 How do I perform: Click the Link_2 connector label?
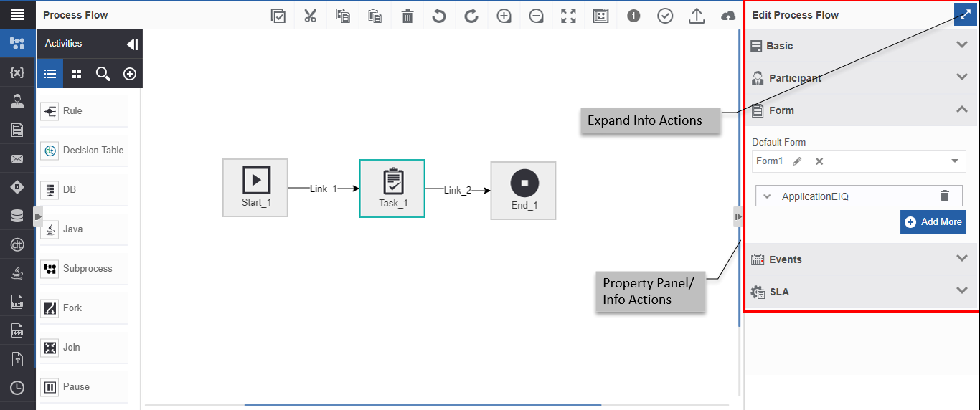point(458,190)
